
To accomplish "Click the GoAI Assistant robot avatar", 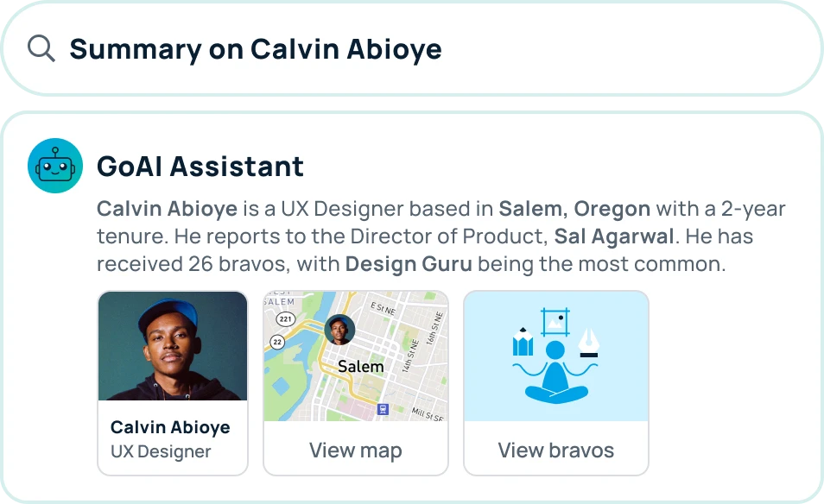I will (x=55, y=166).
